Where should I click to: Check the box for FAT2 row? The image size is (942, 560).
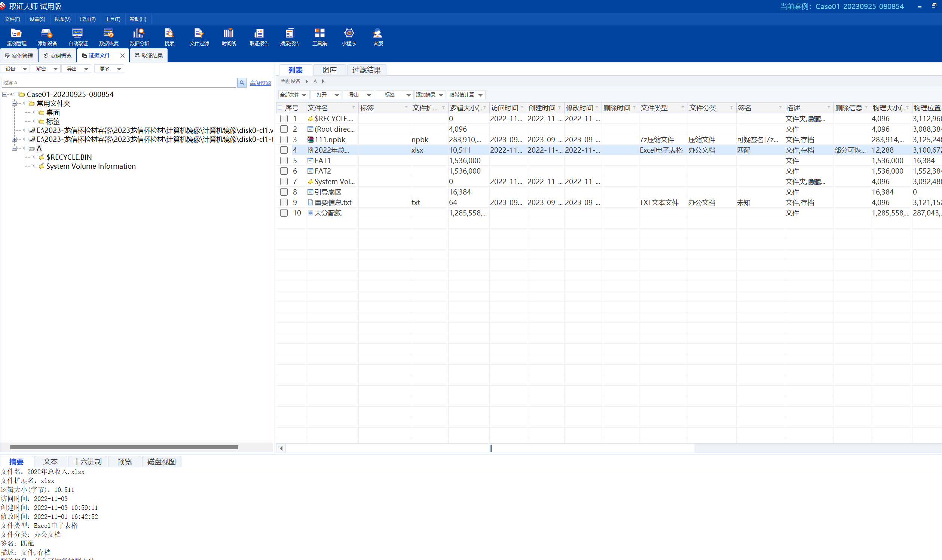pos(284,171)
